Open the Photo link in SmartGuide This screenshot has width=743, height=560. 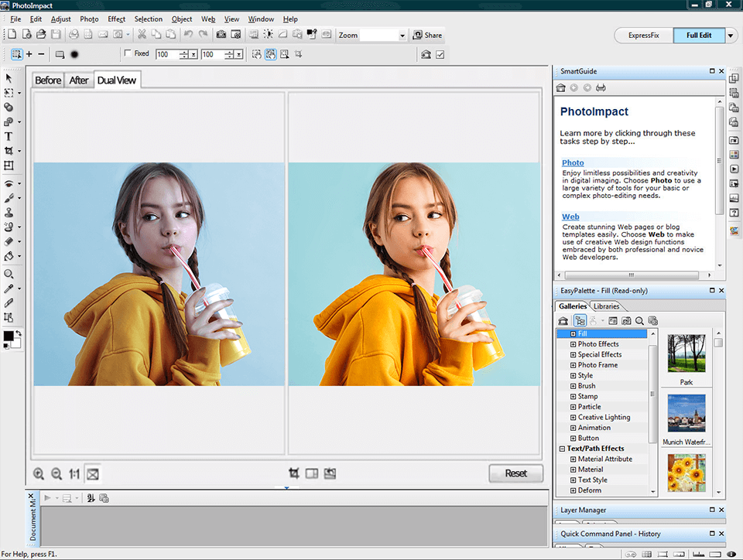tap(573, 162)
